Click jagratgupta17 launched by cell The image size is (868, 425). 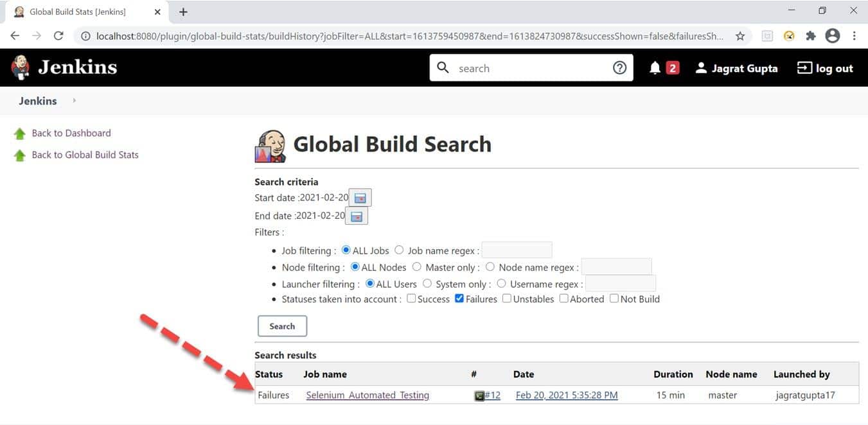(806, 395)
